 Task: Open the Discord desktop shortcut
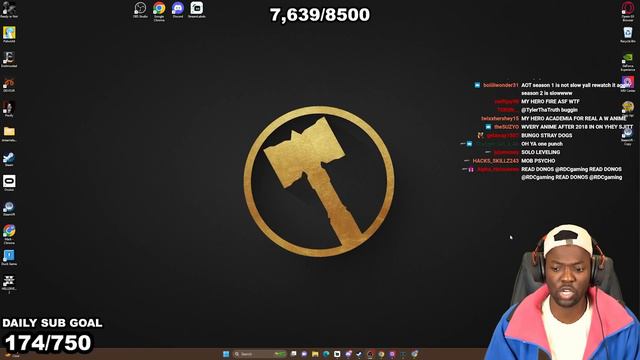178,10
